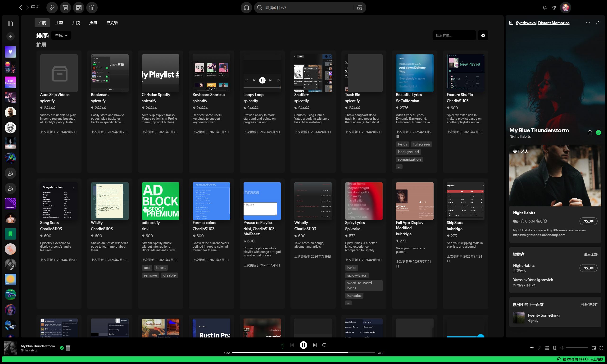Click the waveform icon in bottom-right controls
This screenshot has width=607, height=364.
click(532, 348)
